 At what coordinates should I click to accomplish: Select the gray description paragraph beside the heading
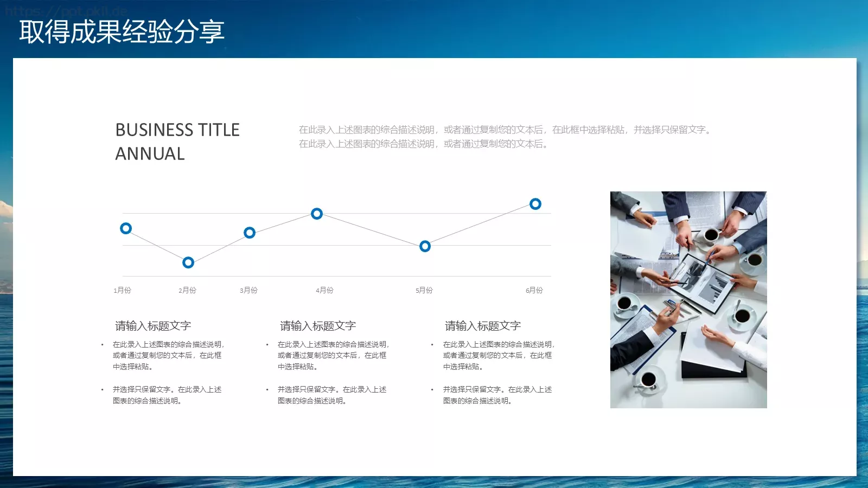click(506, 137)
